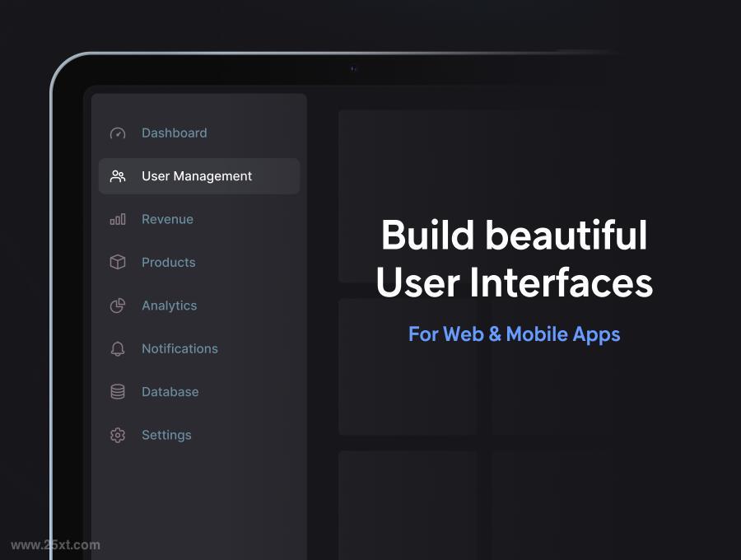The height and width of the screenshot is (560, 741).
Task: Select the Database sidebar label
Action: (x=170, y=392)
